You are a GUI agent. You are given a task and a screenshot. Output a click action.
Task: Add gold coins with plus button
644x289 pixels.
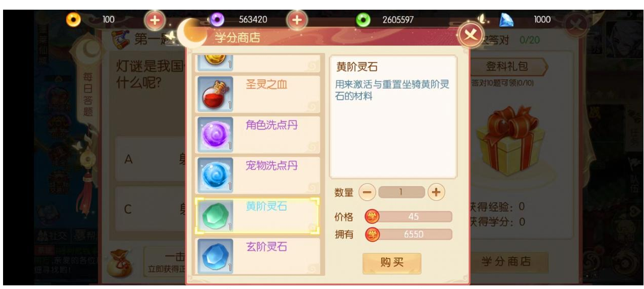pyautogui.click(x=155, y=20)
